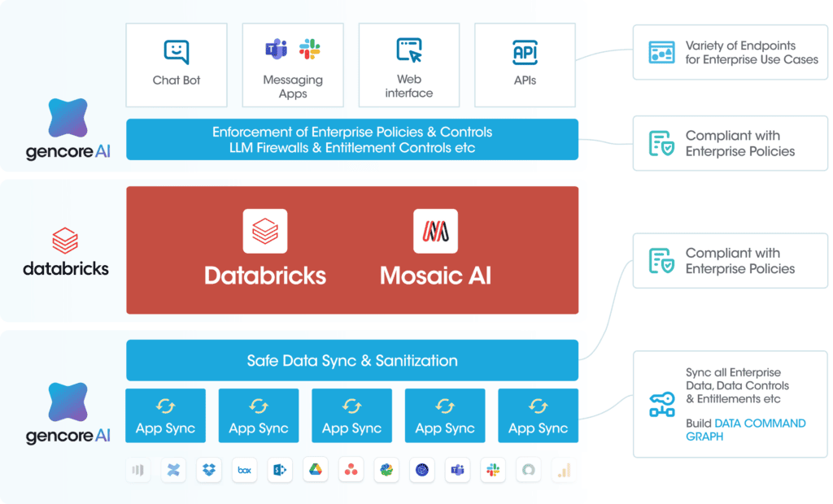
Task: Select the Box connector icon
Action: (x=244, y=470)
